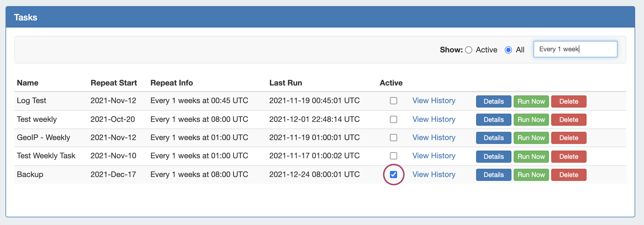This screenshot has width=644, height=225.
Task: Open View History for Log Test
Action: coord(434,101)
